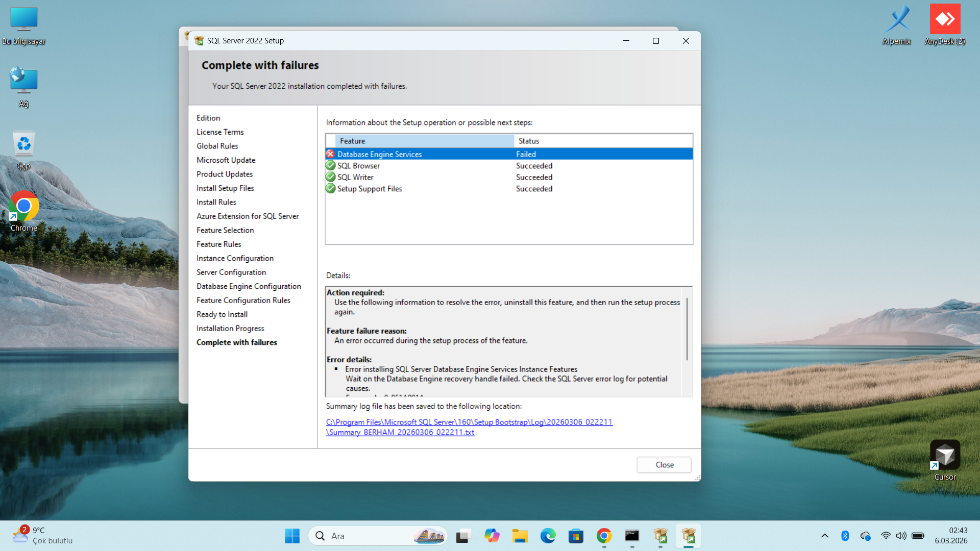980x551 pixels.
Task: Open Microsoft Edge from the taskbar
Action: (548, 536)
